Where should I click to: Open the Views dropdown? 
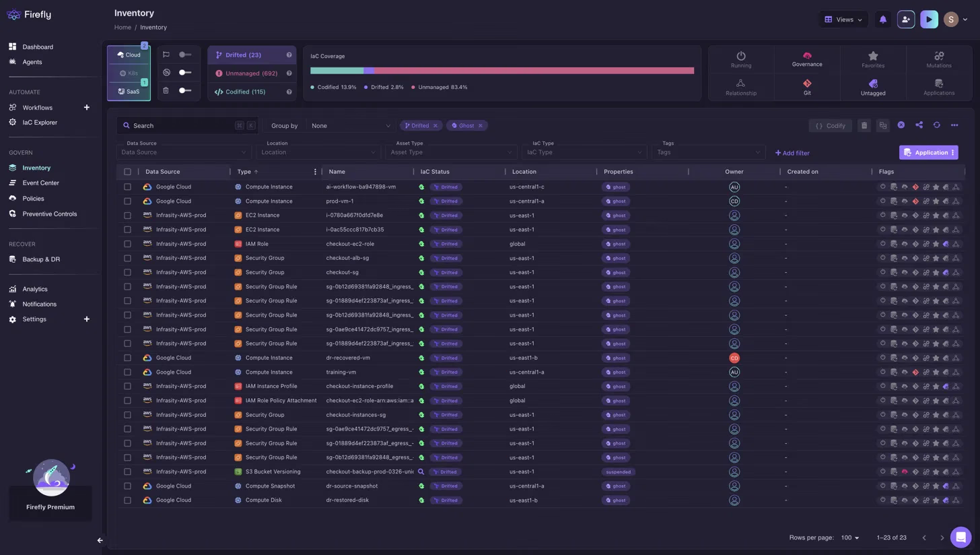843,20
